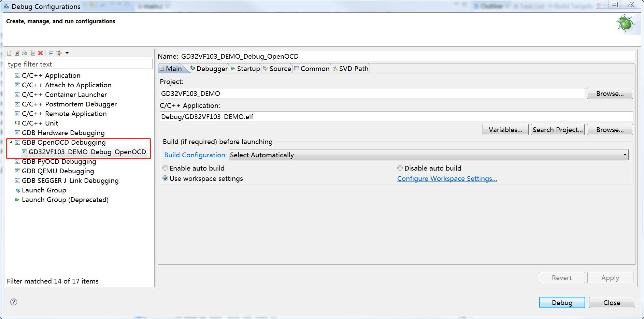Select the GDB QEMU Debugging label
Viewport: 644px width, 319px height.
(x=58, y=171)
